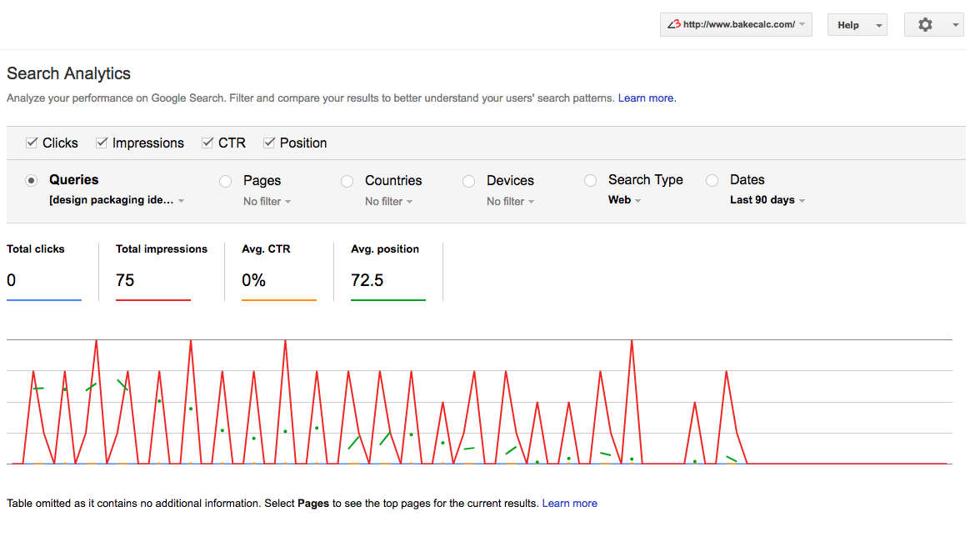Screen dimensions: 980x537
Task: Click the bakecalc.com site favicon
Action: [673, 25]
